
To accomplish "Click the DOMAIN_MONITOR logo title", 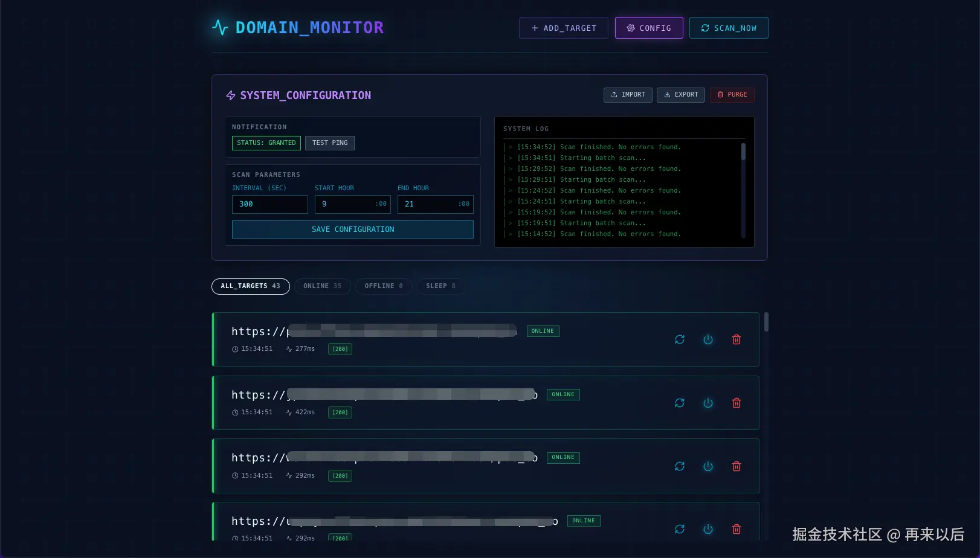I will [x=309, y=28].
